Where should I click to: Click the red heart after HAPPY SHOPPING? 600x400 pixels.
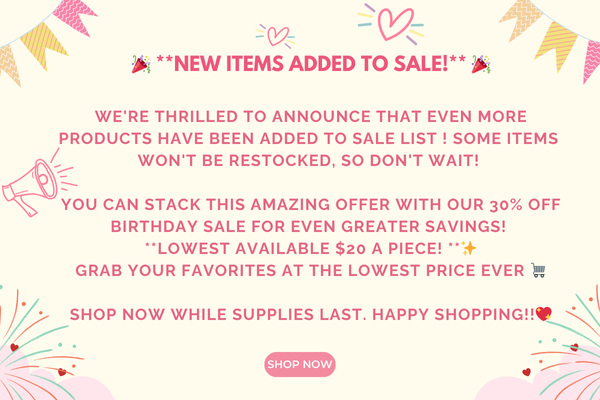(x=544, y=314)
